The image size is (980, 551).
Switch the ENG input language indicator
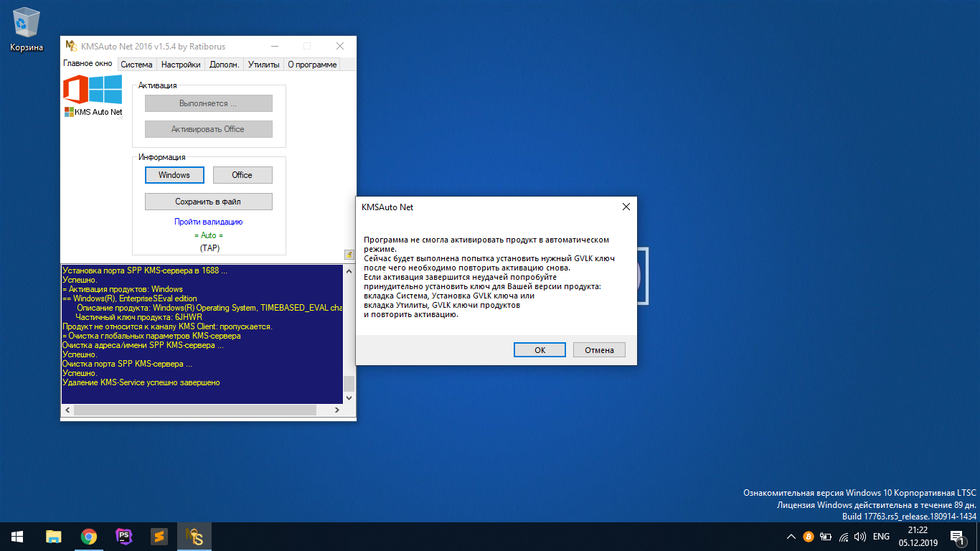[881, 537]
